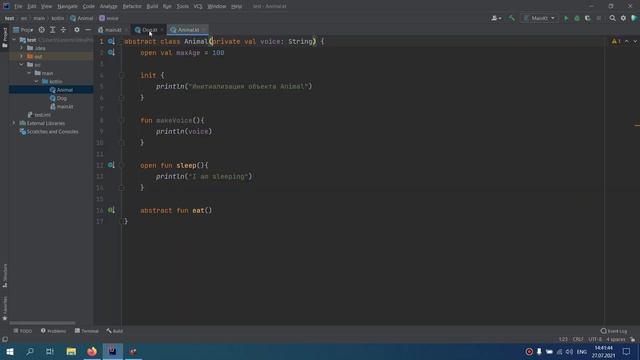The height and width of the screenshot is (360, 640).
Task: Expand External Libraries node
Action: pos(14,123)
